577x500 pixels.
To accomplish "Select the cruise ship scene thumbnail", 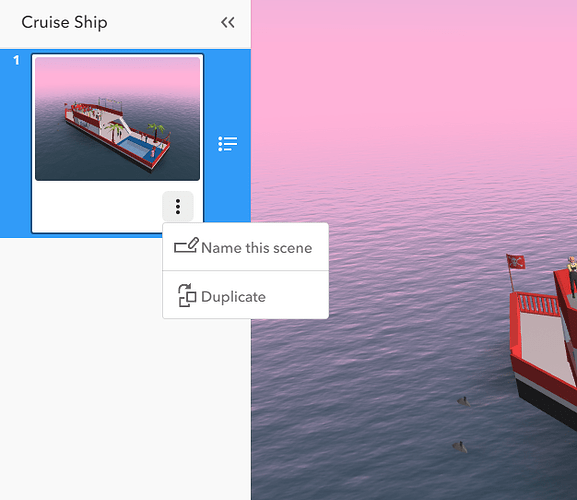I will click(117, 119).
